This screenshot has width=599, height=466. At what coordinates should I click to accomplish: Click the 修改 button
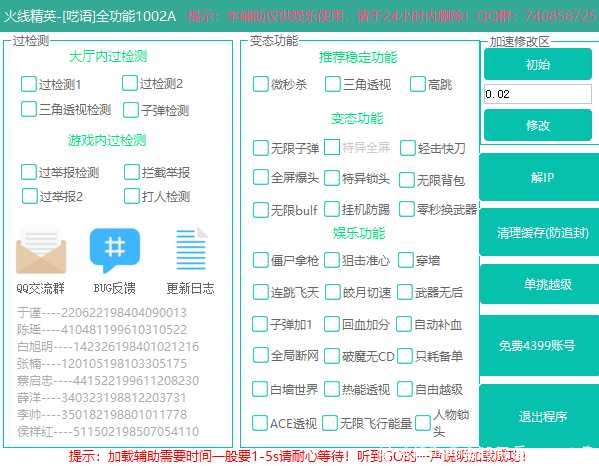(x=538, y=125)
